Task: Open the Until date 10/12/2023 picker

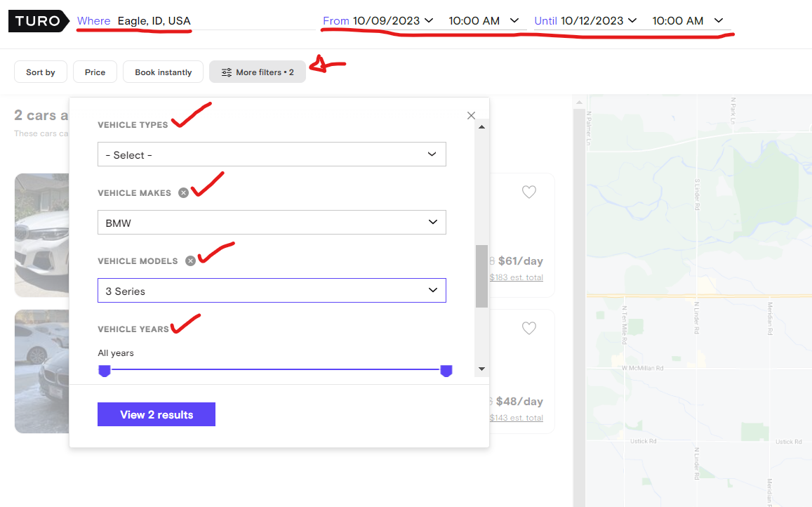Action: point(599,21)
